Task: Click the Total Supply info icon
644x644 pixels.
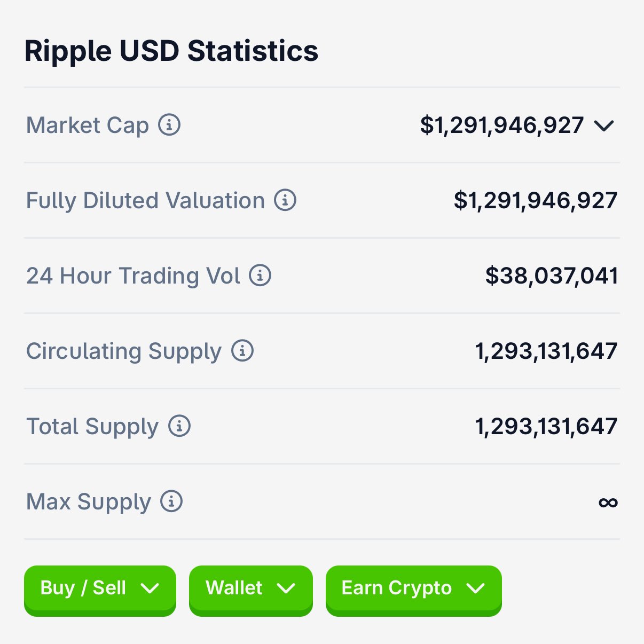Action: point(179,426)
